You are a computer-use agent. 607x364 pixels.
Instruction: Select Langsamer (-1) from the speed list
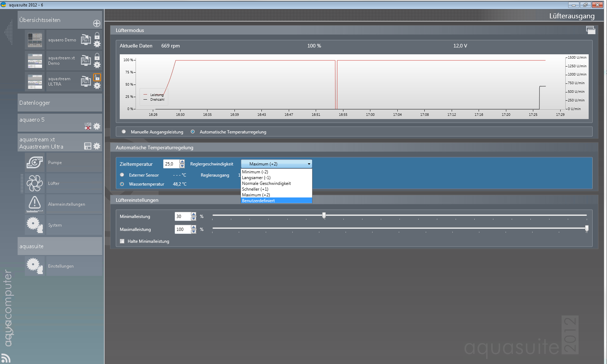277,178
